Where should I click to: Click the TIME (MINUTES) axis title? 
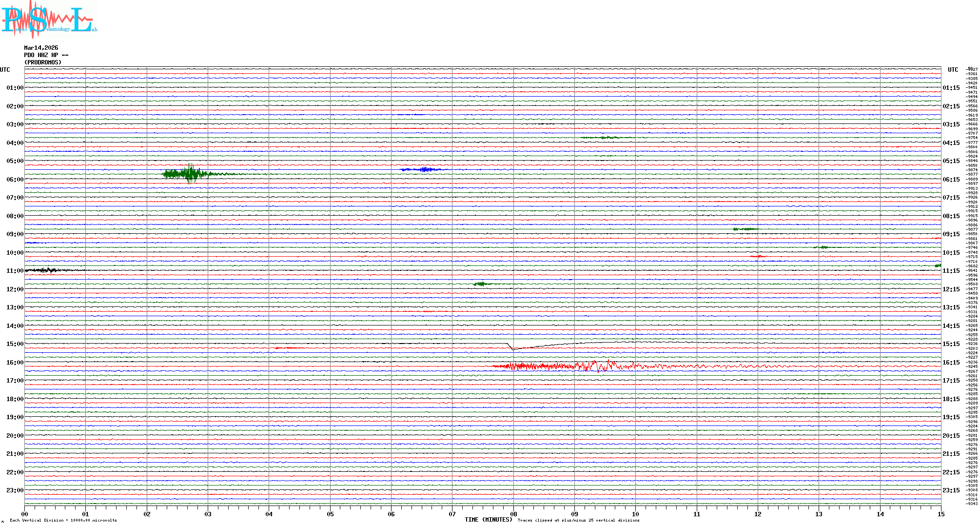(x=488, y=520)
